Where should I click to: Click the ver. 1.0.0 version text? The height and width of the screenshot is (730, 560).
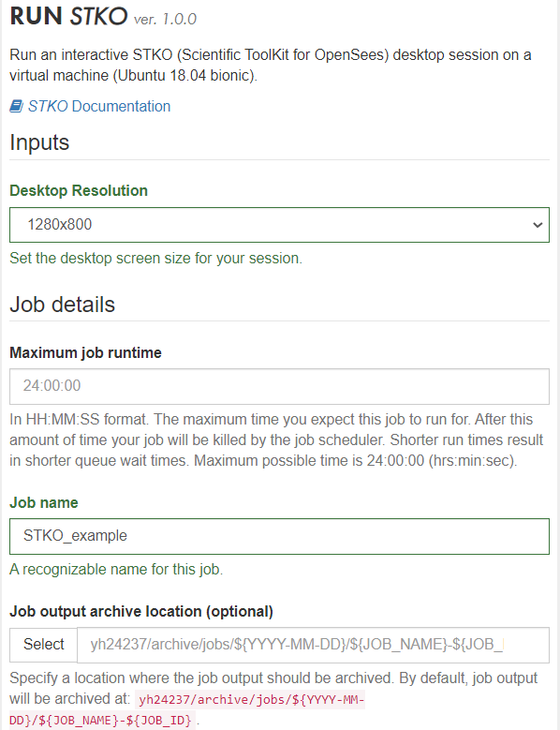[165, 19]
